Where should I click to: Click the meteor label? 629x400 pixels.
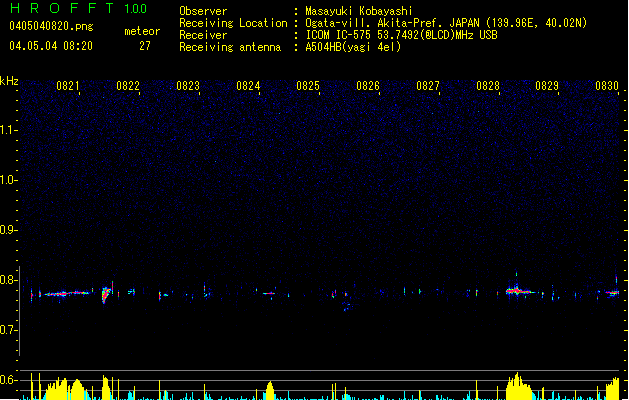tap(142, 31)
